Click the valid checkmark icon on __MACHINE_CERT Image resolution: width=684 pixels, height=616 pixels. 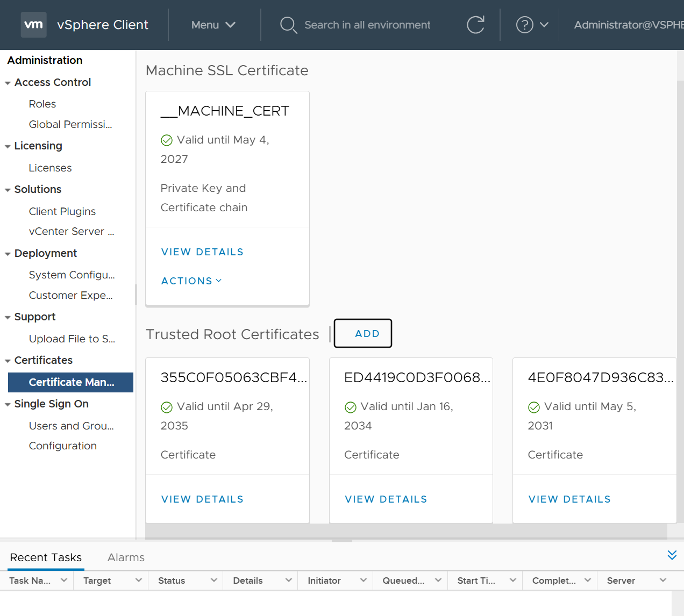pos(167,140)
